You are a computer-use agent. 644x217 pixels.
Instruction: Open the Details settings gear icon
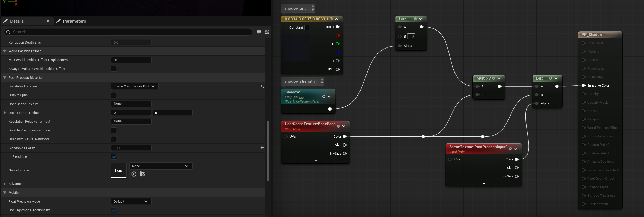point(267,32)
